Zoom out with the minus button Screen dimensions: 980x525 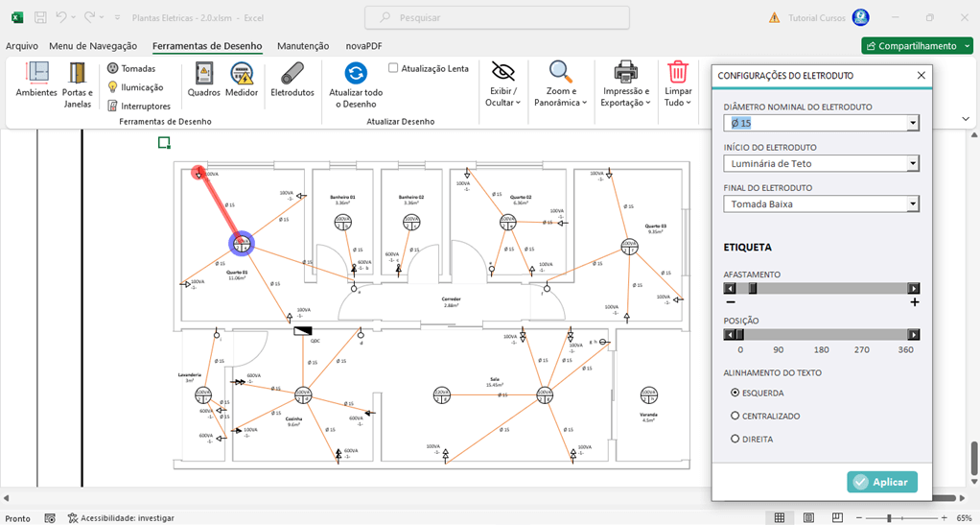coord(859,518)
